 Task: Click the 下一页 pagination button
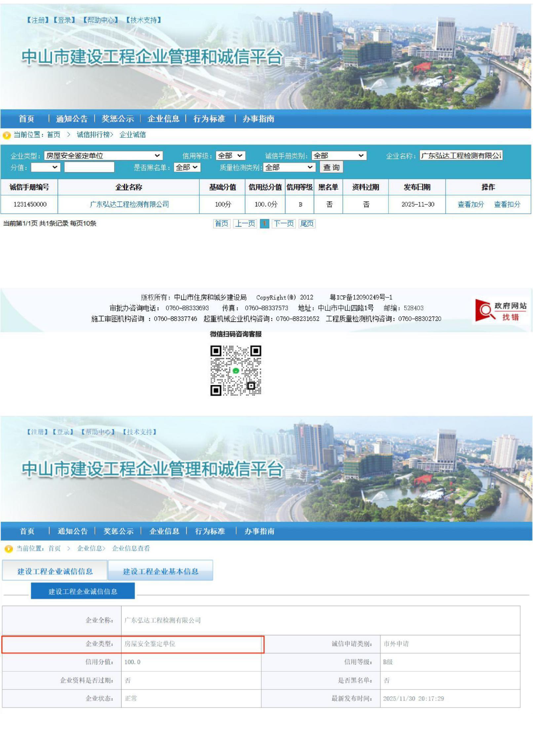[x=284, y=224]
